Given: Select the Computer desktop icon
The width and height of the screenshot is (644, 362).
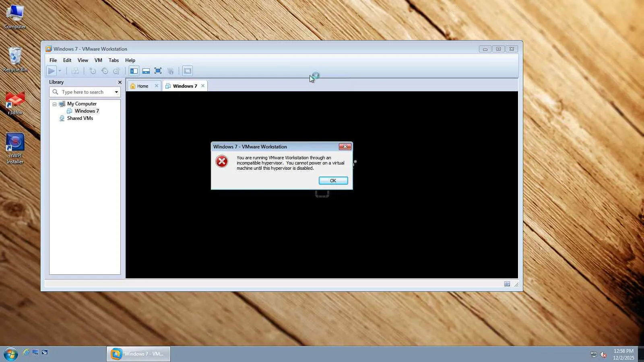Looking at the screenshot, I should point(15,17).
